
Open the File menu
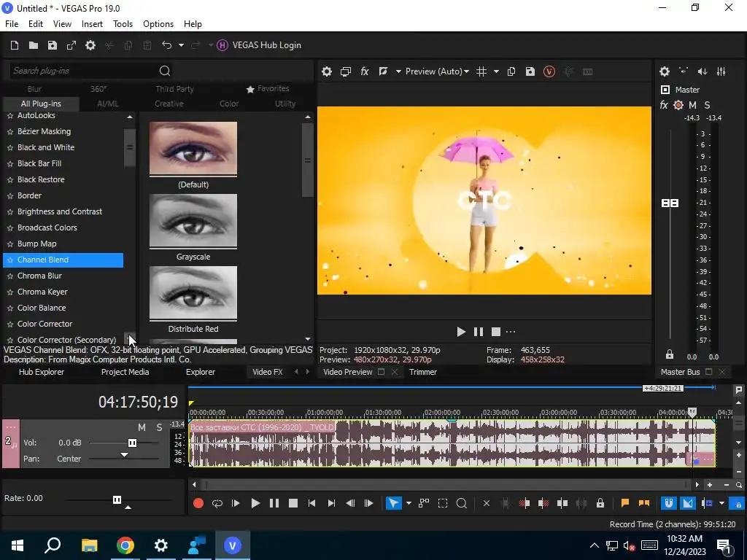coord(12,24)
